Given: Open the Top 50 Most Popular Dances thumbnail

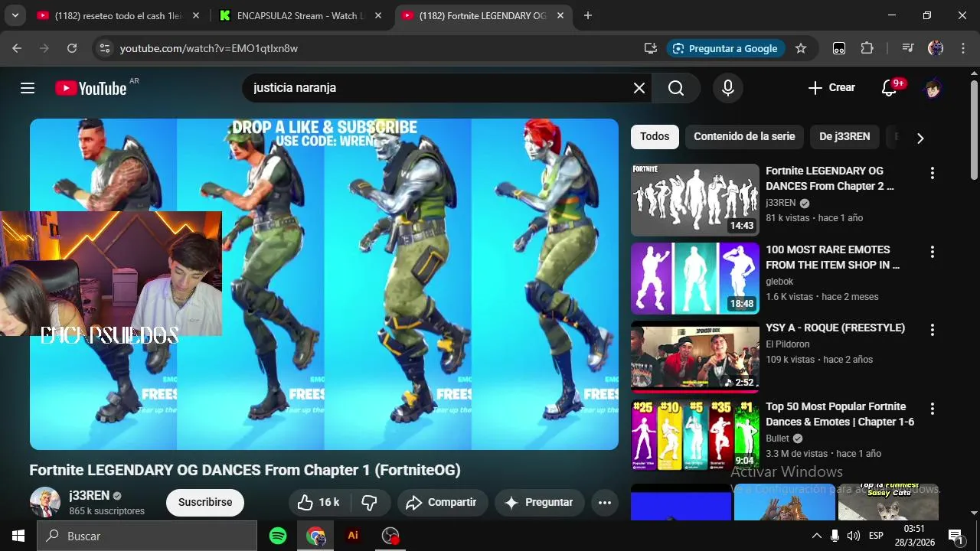Looking at the screenshot, I should point(695,435).
